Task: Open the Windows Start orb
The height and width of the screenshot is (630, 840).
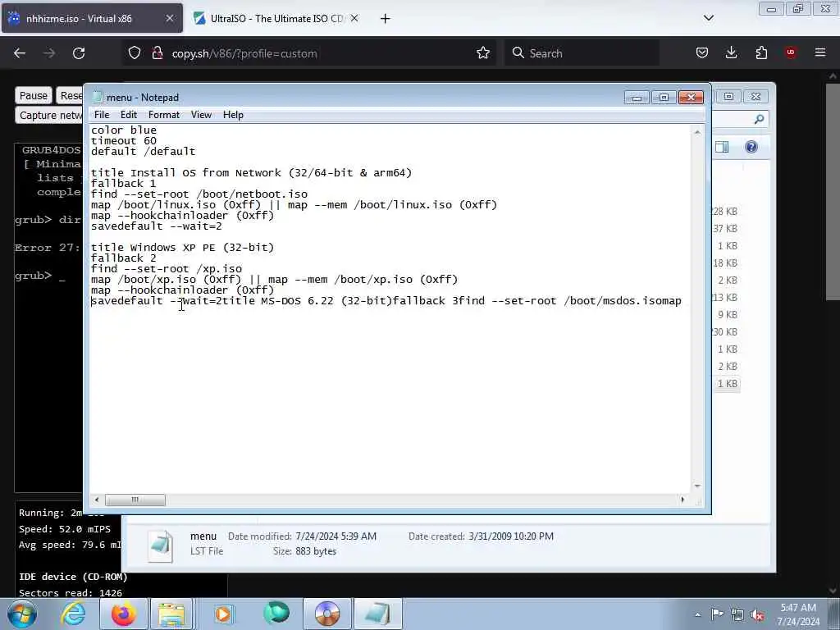Action: (21, 614)
